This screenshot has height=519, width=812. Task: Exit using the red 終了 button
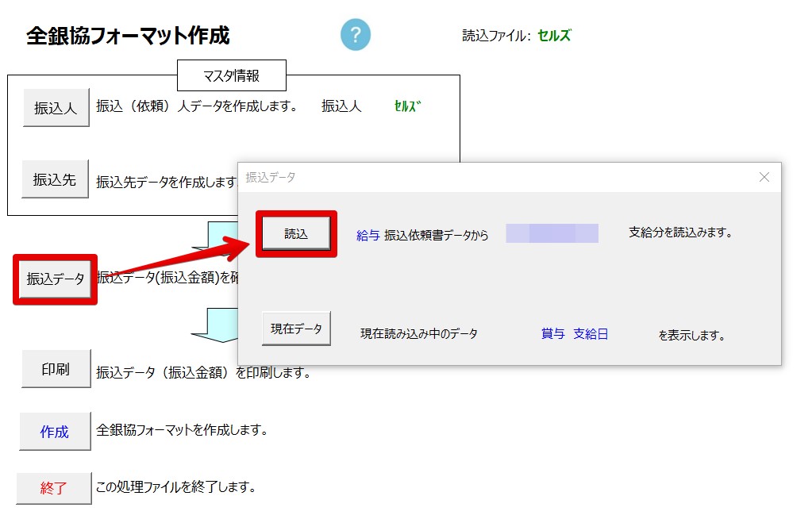click(54, 488)
